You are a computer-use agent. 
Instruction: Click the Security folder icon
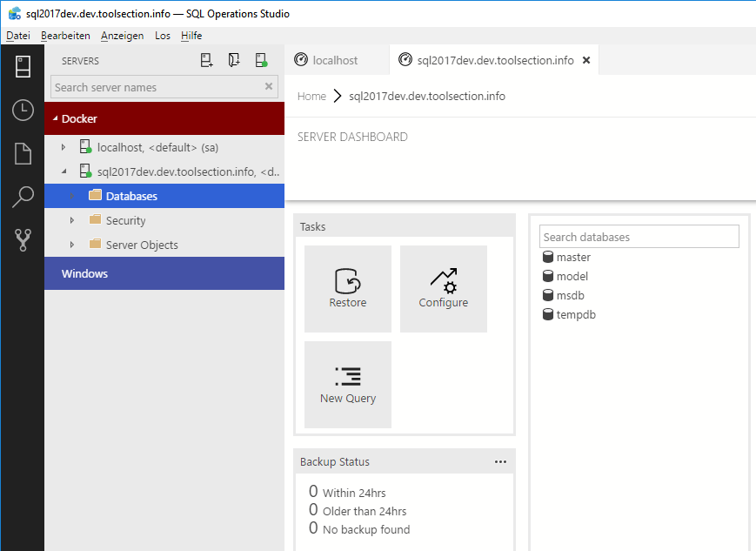(96, 219)
